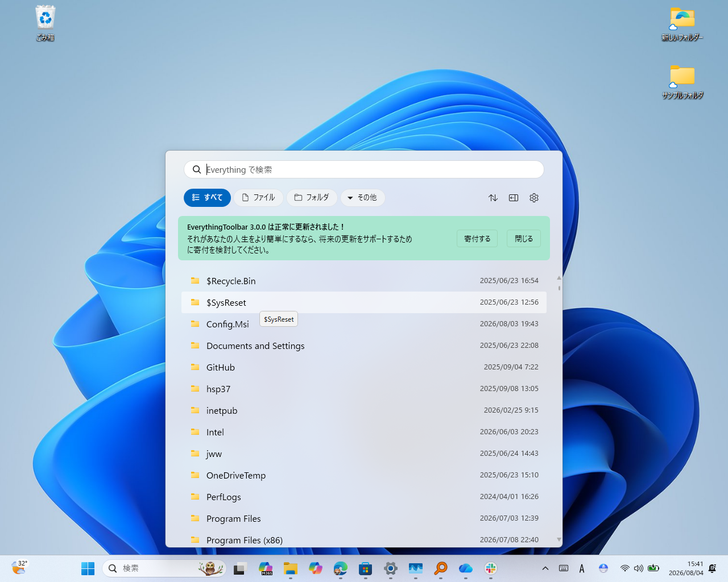
Task: Click the volume speaker tray icon
Action: pyautogui.click(x=639, y=568)
